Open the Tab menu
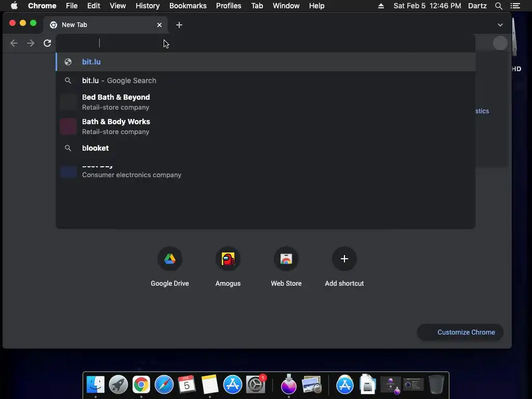The image size is (532, 399). [257, 6]
